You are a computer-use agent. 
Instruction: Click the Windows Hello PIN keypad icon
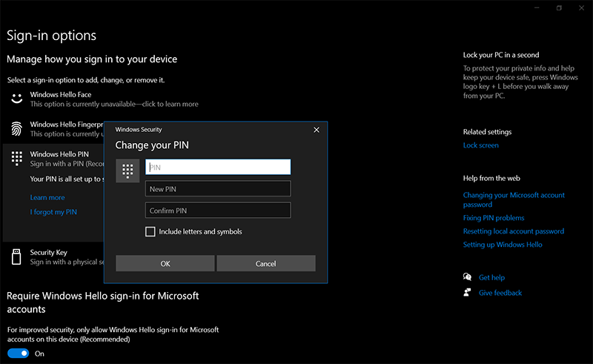pos(16,159)
